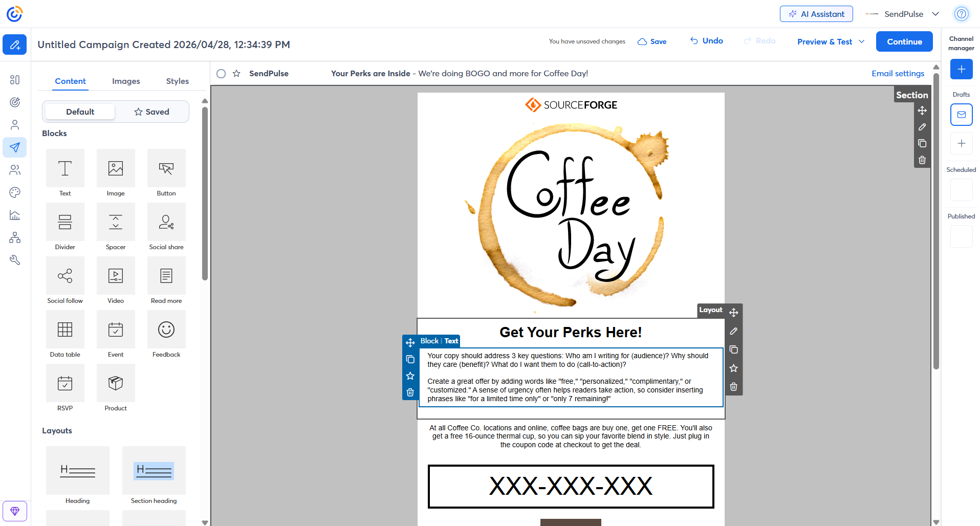Click the XXX-XXX-XXX coupon code box

571,487
